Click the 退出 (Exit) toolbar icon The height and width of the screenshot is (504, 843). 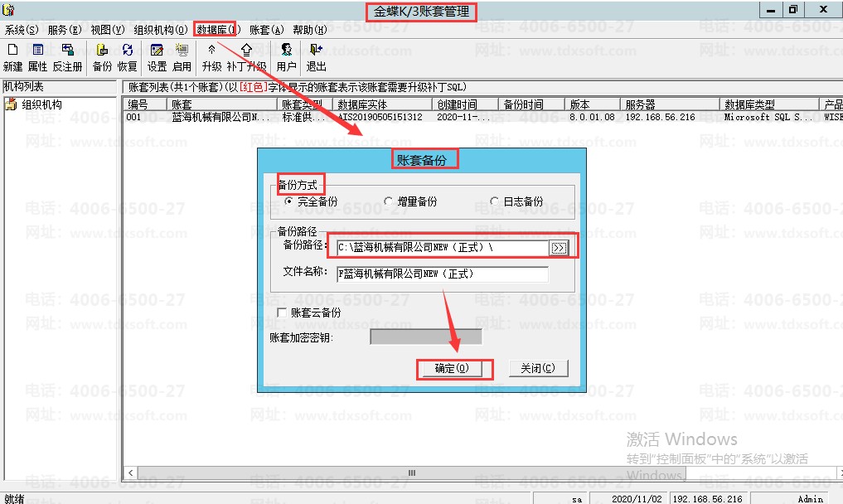[x=316, y=50]
